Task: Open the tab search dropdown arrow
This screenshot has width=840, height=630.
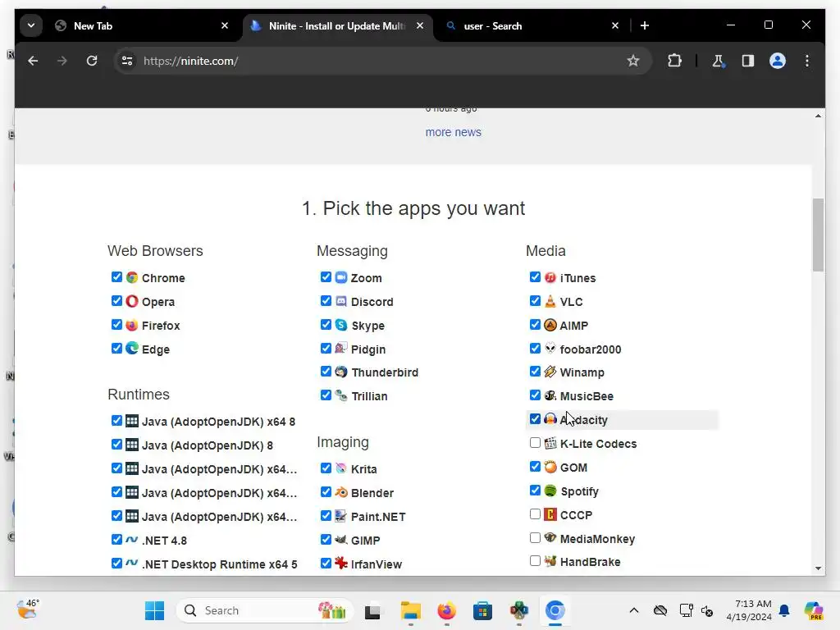Action: click(x=31, y=25)
